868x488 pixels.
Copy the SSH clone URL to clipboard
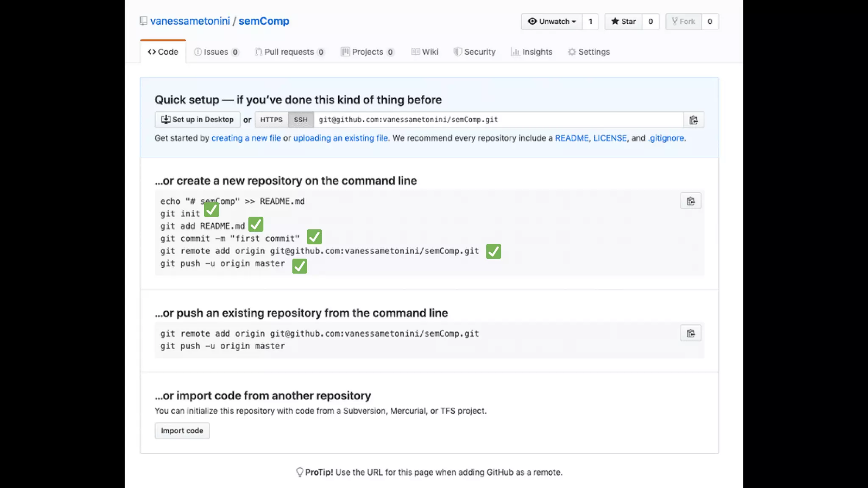point(693,120)
